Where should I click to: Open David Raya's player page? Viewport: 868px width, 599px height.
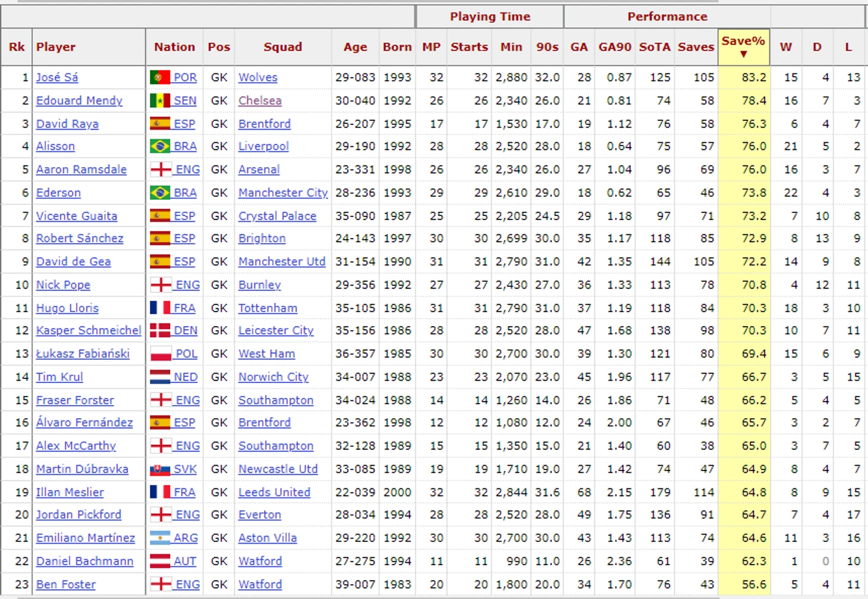(x=67, y=124)
